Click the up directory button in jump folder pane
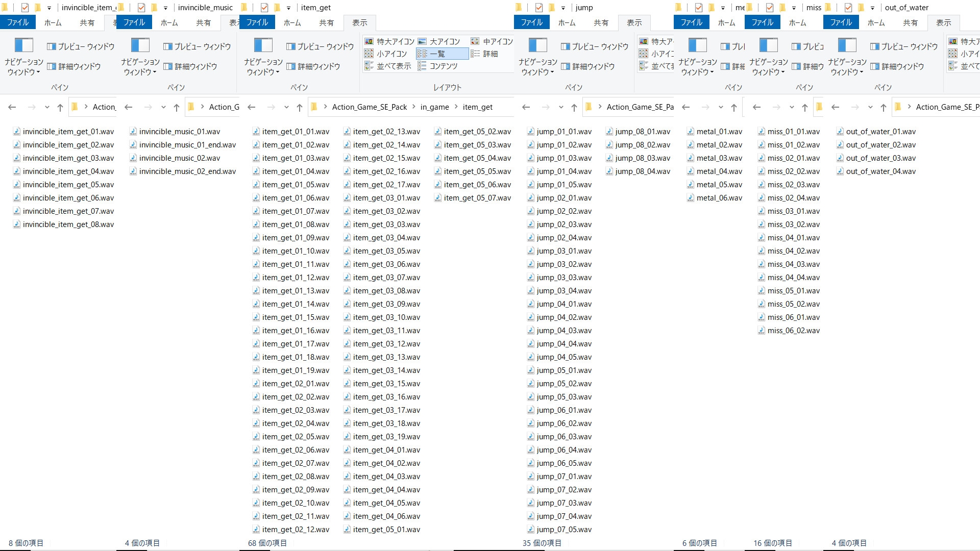980x551 pixels. point(572,107)
